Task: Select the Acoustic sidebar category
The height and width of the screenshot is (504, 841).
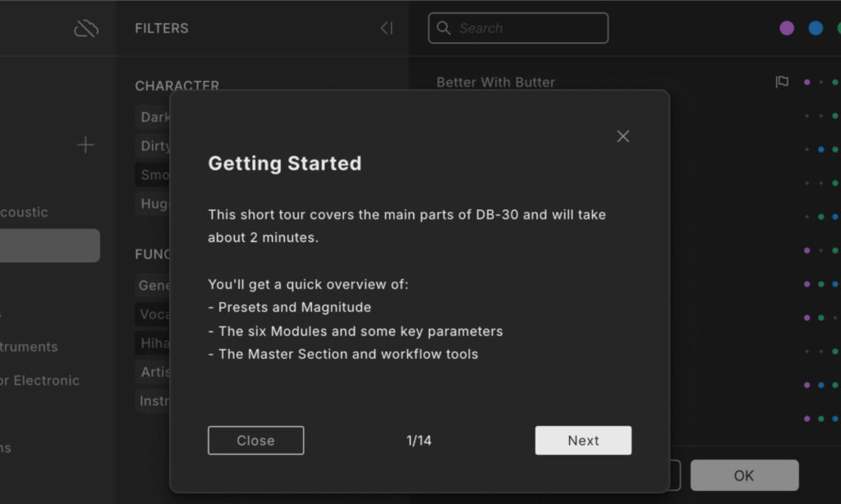Action: point(25,213)
